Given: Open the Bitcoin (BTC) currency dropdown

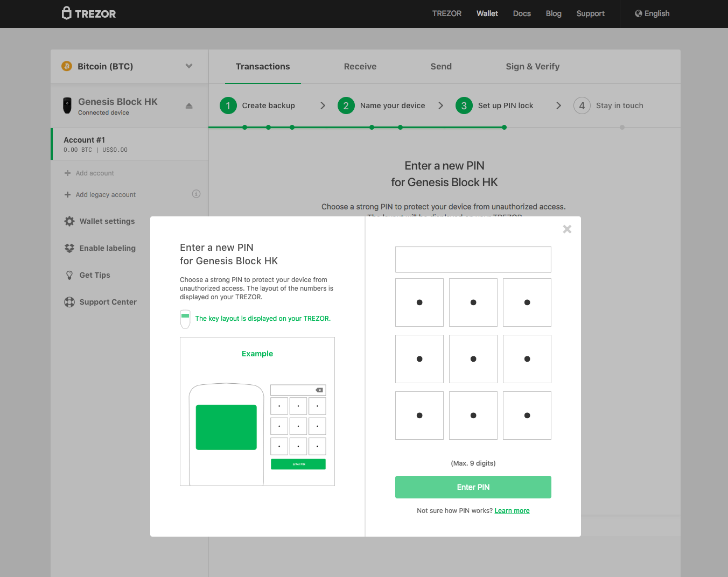Looking at the screenshot, I should [x=129, y=66].
